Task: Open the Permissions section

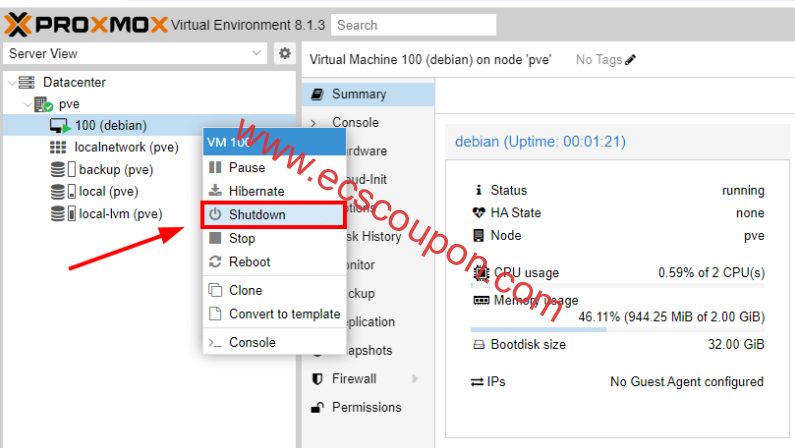Action: 366,407
